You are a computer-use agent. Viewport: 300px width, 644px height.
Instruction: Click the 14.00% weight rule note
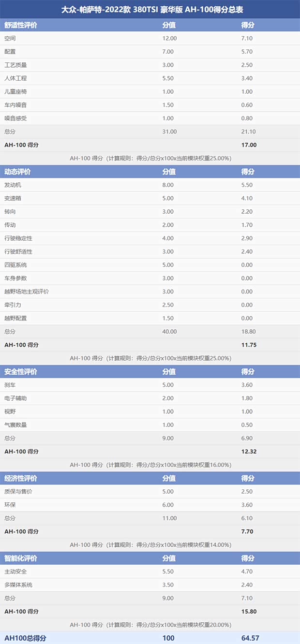(x=150, y=545)
